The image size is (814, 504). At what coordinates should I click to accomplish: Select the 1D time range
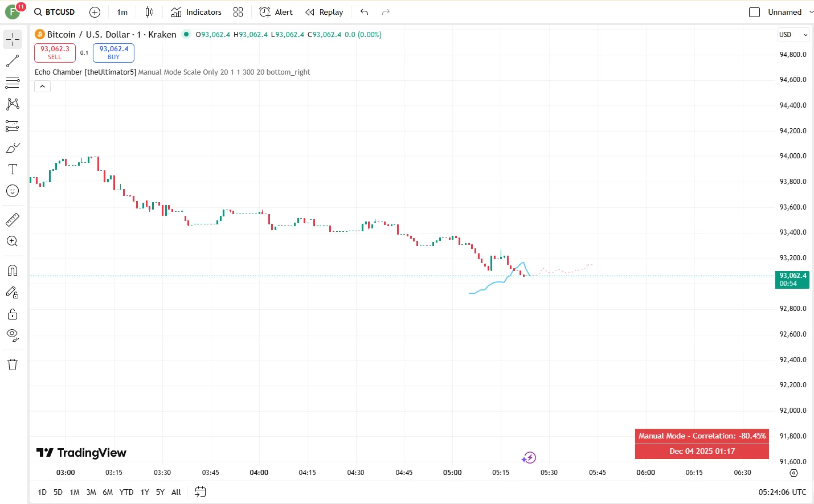(42, 492)
